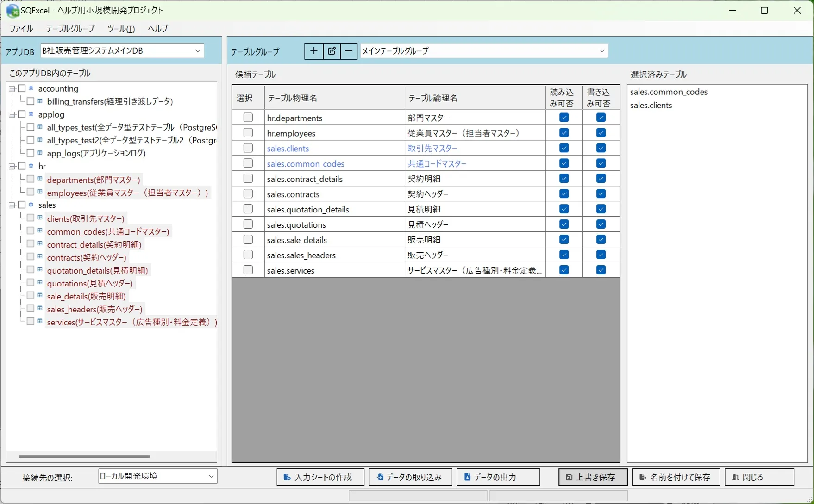
Task: Open the ヘルプ menu
Action: [158, 29]
